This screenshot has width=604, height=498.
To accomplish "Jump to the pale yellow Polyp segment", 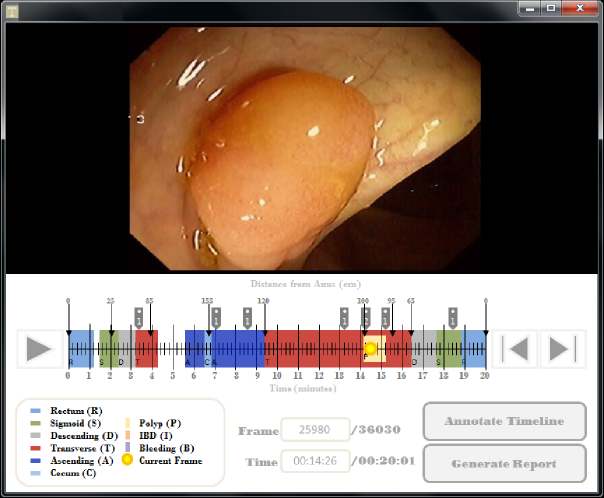I will tap(375, 349).
